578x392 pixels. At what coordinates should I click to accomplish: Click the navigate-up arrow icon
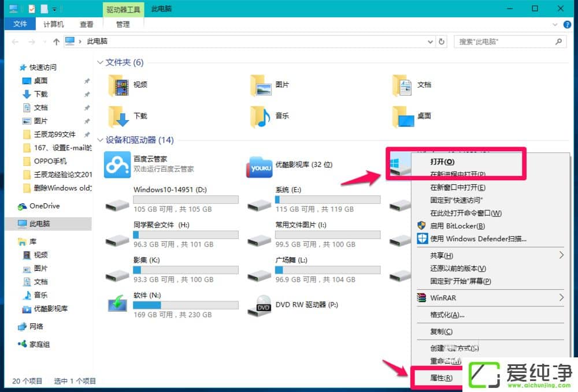tap(55, 42)
